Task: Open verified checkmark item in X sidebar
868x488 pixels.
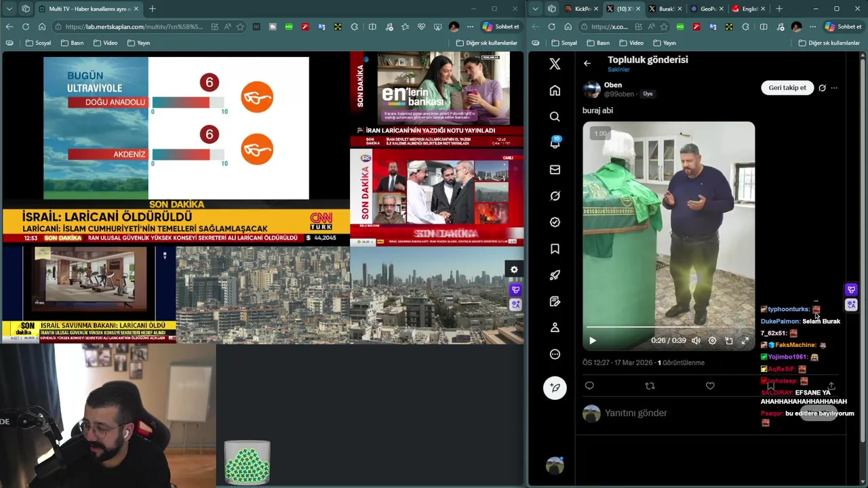Action: [555, 222]
